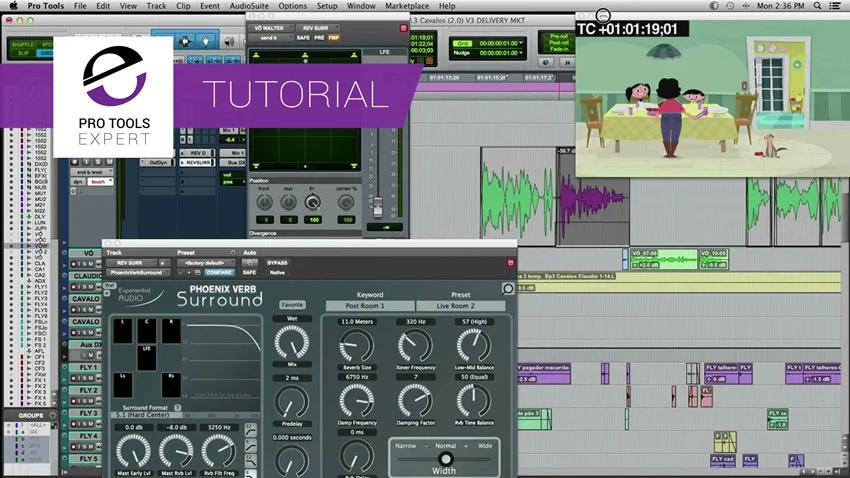This screenshot has width=850, height=478.
Task: Click the VO_07-06 audio clip
Action: pos(664,259)
